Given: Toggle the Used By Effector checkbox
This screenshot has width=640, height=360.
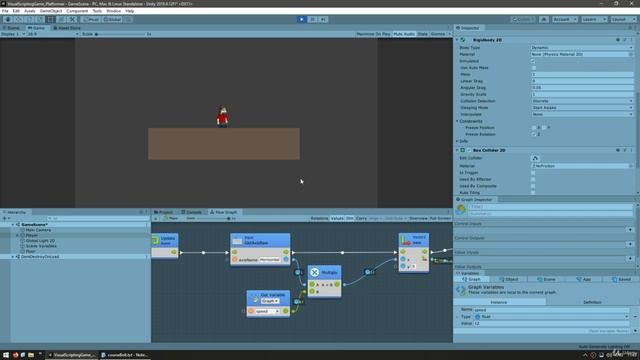Looking at the screenshot, I should 533,179.
